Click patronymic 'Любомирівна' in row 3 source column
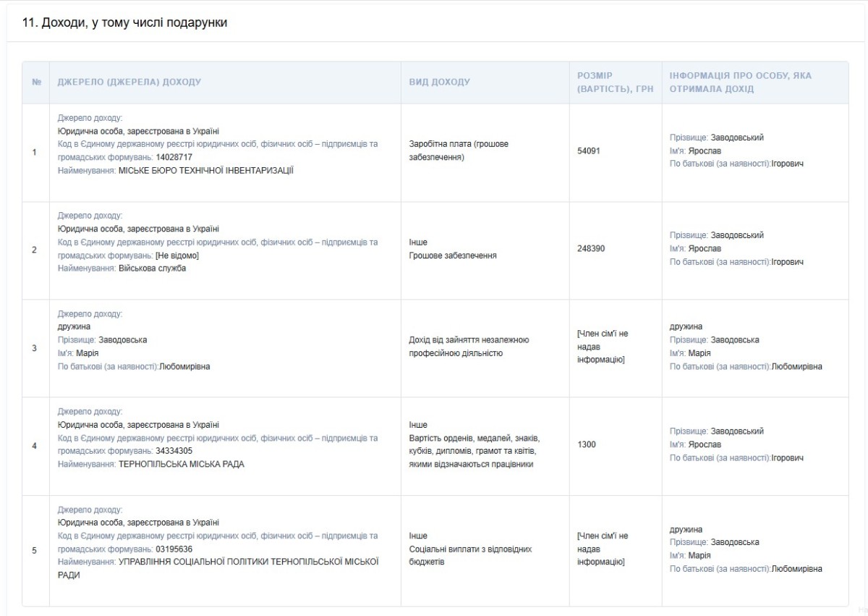The image size is (868, 616). (x=184, y=366)
